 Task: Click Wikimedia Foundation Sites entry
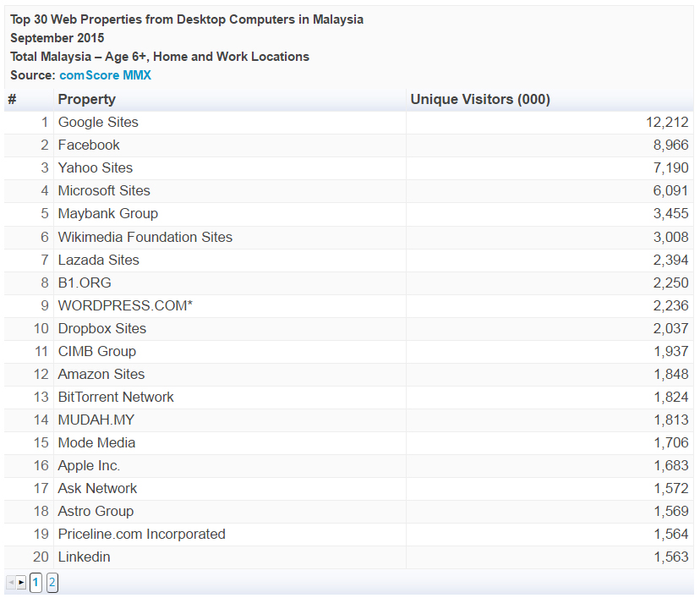[x=145, y=237]
